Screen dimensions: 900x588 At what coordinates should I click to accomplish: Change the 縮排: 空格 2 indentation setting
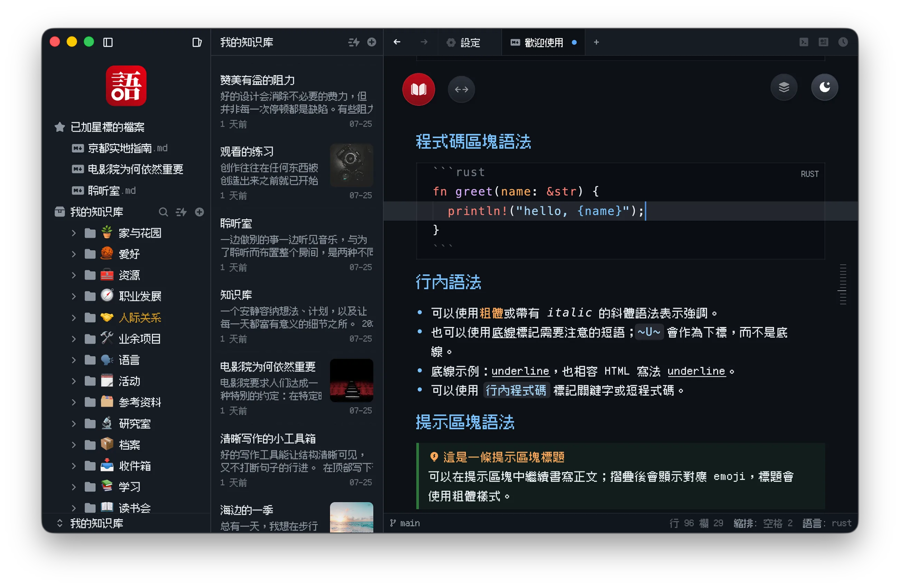pyautogui.click(x=763, y=523)
